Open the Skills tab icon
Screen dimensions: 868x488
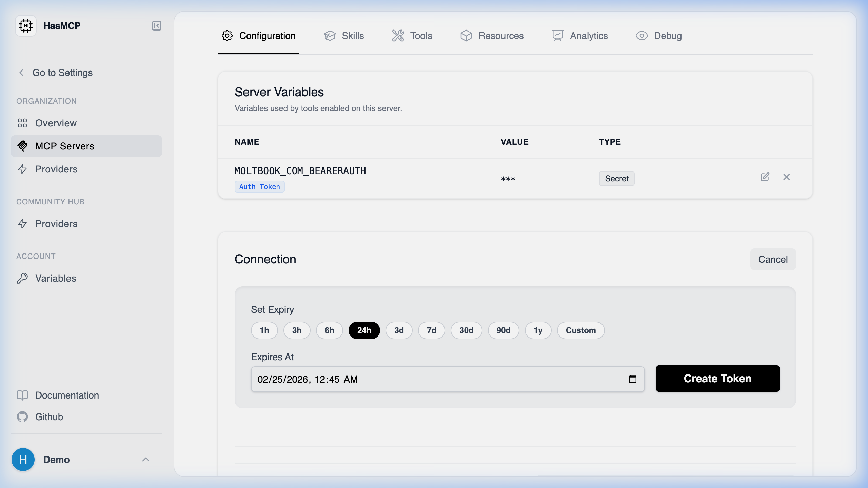(330, 36)
